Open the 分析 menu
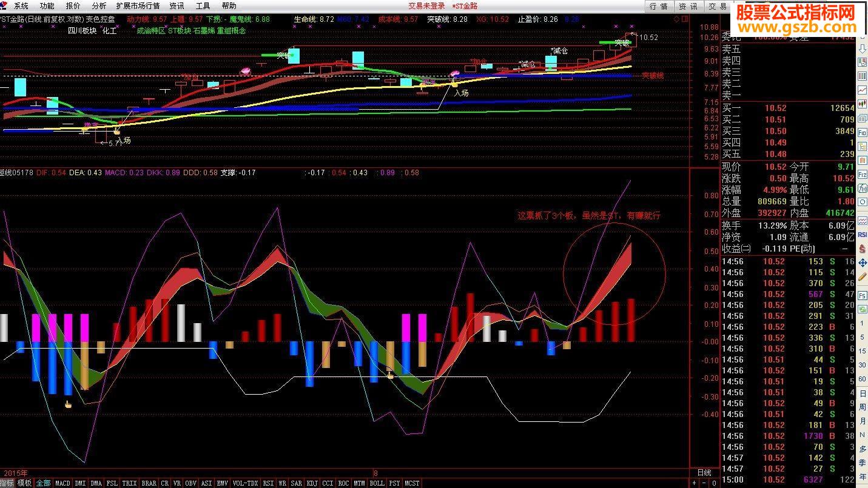The image size is (868, 488). 99,5
